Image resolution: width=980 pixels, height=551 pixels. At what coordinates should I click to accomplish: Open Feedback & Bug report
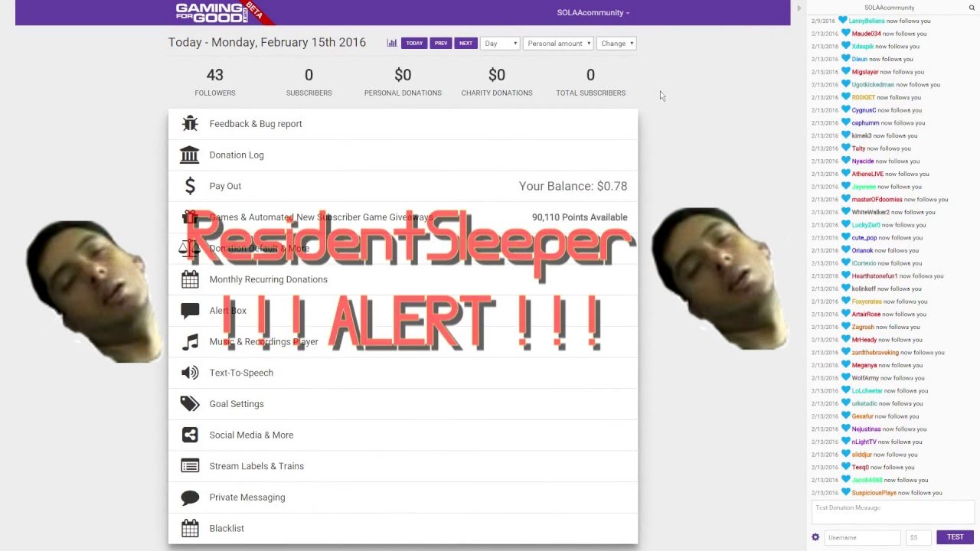403,124
